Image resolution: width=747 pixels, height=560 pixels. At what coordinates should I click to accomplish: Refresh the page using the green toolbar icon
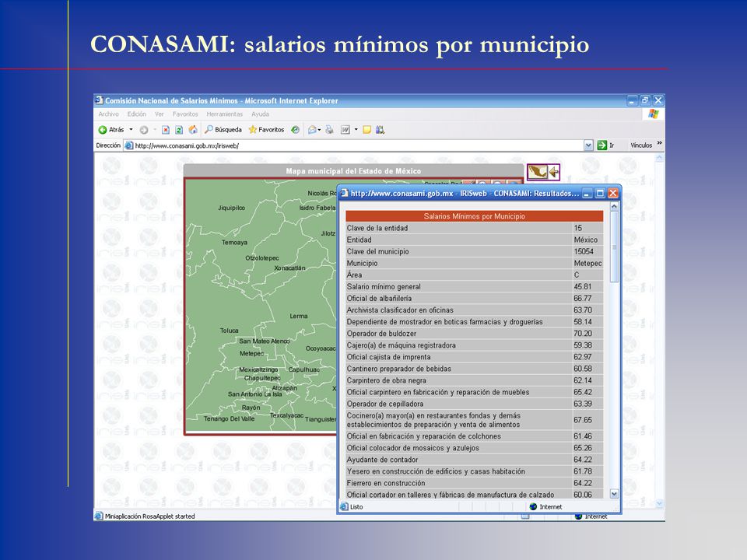[179, 130]
